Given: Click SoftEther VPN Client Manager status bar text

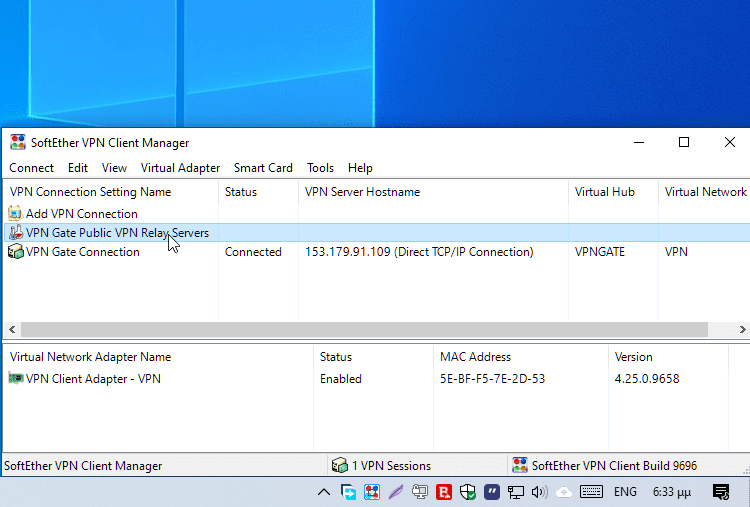Looking at the screenshot, I should [83, 466].
